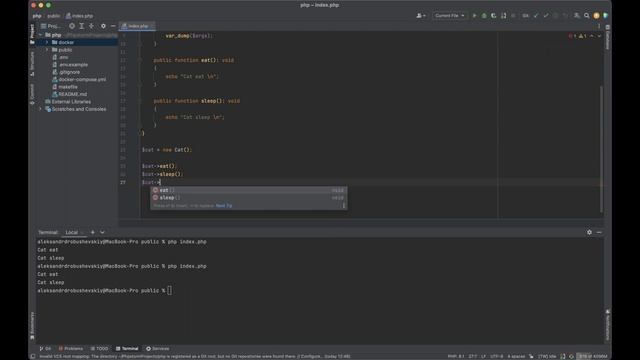The height and width of the screenshot is (360, 640).
Task: Select the .env.example file
Action: click(x=70, y=64)
